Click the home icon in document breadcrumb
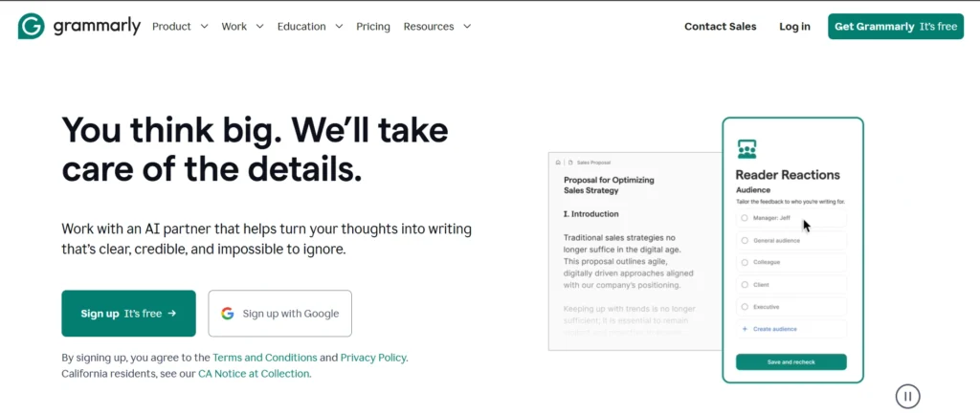This screenshot has width=980, height=414. (x=558, y=163)
